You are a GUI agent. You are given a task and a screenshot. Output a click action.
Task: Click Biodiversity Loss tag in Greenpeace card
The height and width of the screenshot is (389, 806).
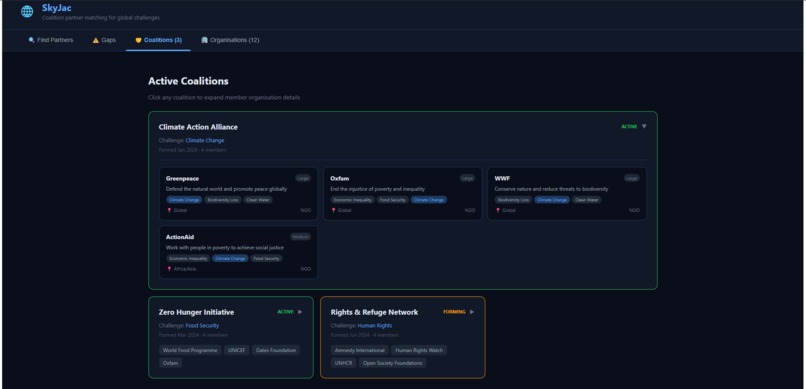[223, 200]
